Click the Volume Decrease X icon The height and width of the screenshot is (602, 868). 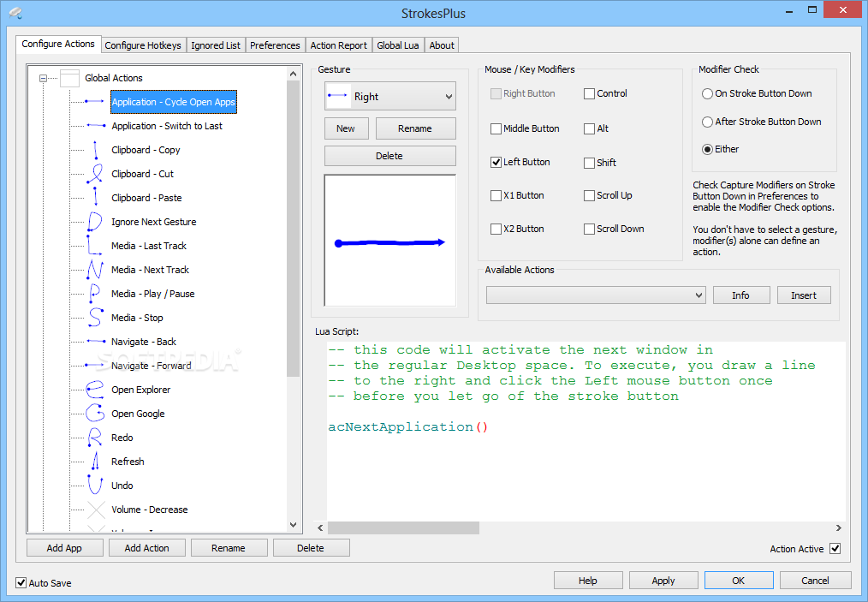coord(96,510)
